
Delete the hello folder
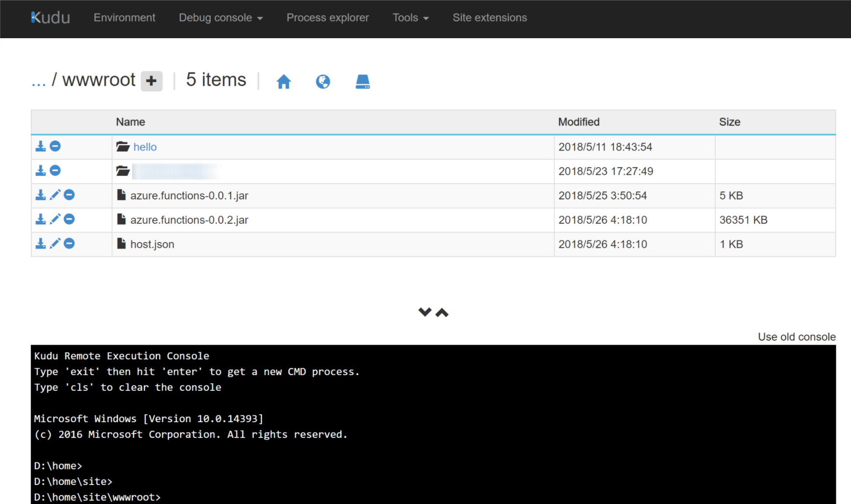tap(55, 146)
